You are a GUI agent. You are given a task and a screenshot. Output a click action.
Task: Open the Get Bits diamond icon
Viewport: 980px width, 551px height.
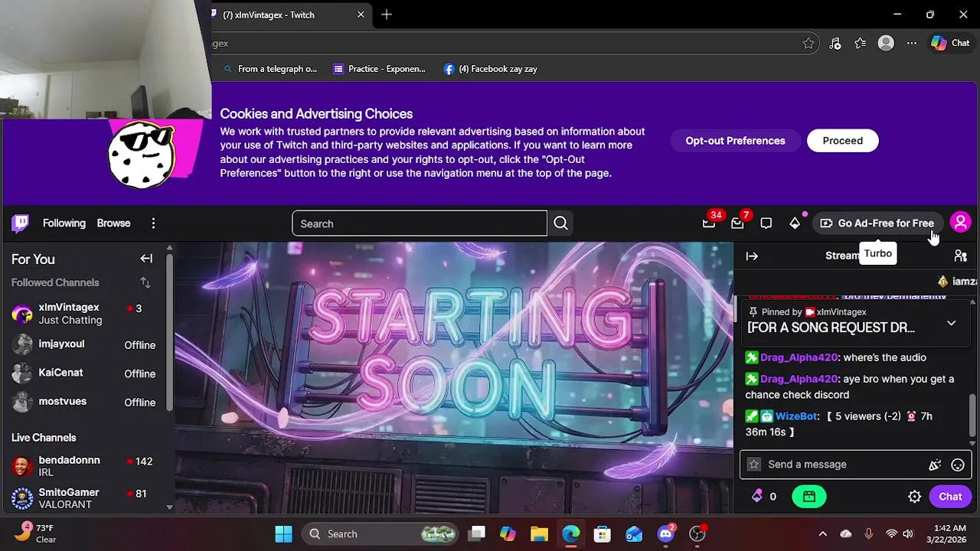(x=795, y=223)
